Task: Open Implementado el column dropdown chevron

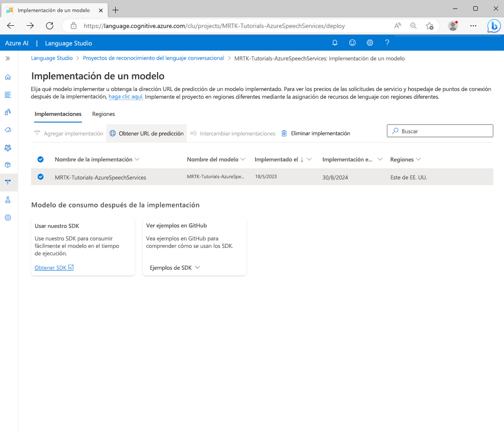Action: (309, 159)
